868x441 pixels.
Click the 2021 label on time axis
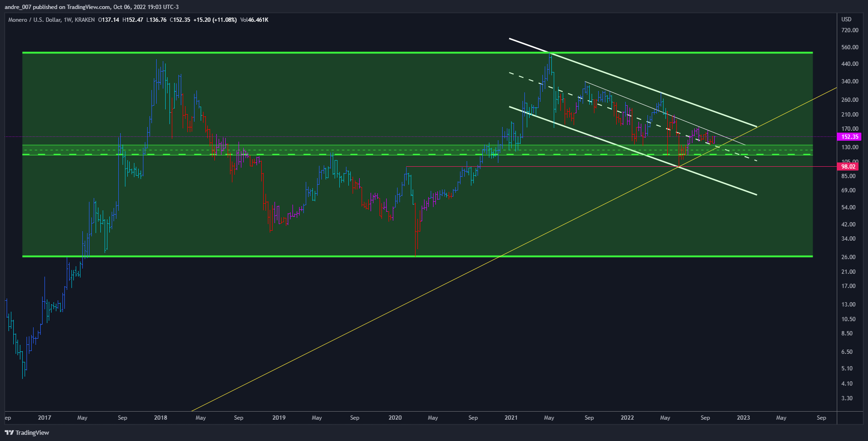(x=511, y=418)
